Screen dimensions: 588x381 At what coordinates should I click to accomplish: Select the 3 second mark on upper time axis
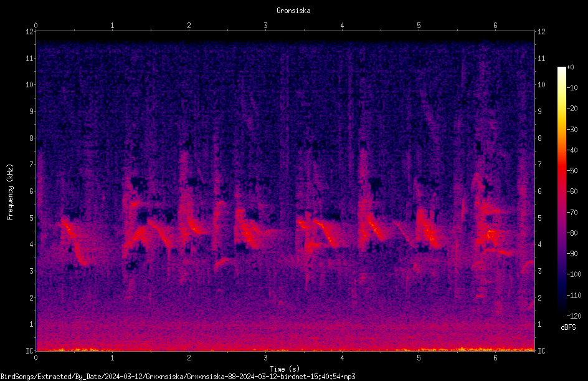pos(265,26)
